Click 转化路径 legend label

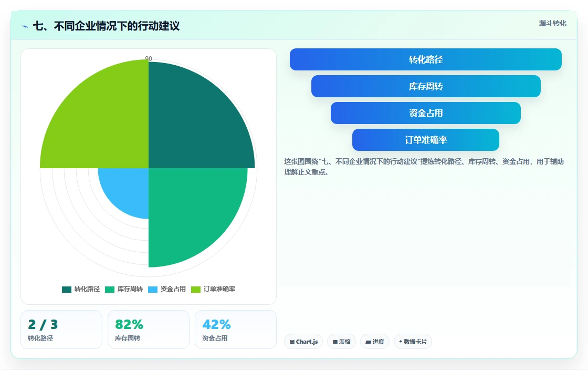[87, 289]
